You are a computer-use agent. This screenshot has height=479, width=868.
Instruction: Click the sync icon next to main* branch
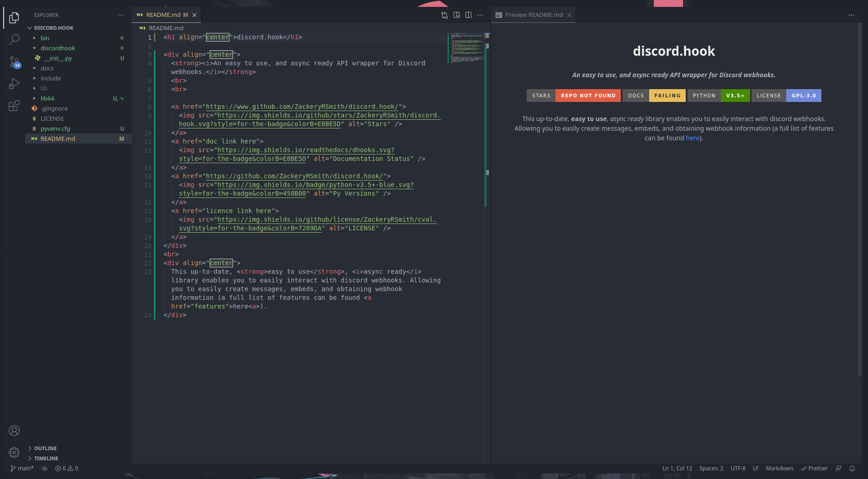tap(44, 468)
